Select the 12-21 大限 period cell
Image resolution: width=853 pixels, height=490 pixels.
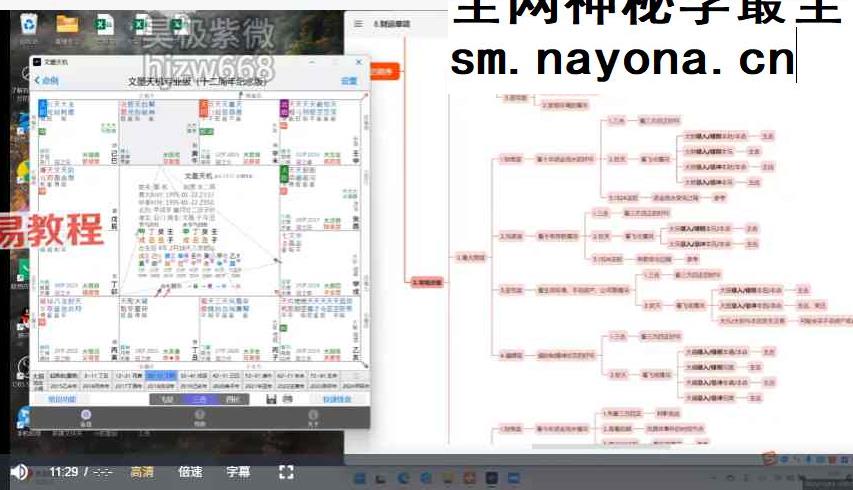coord(129,376)
